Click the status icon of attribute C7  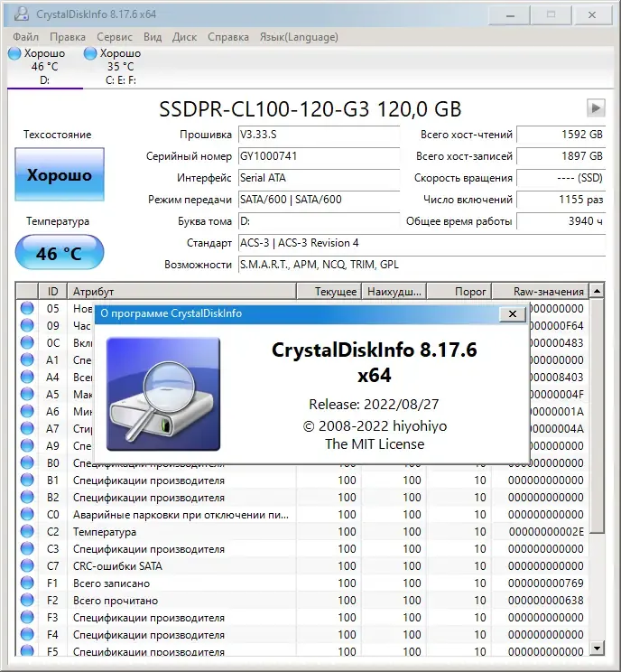[27, 565]
